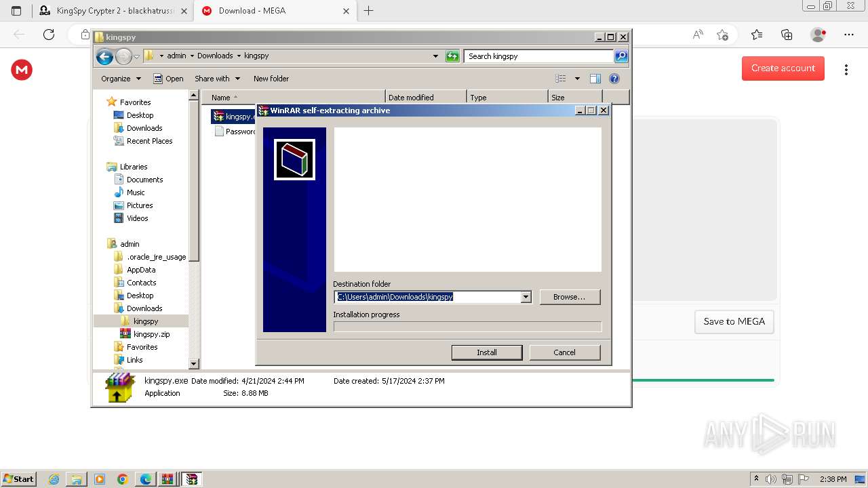Click the search magnifier icon in Explorer
This screenshot has width=868, height=488.
(620, 56)
